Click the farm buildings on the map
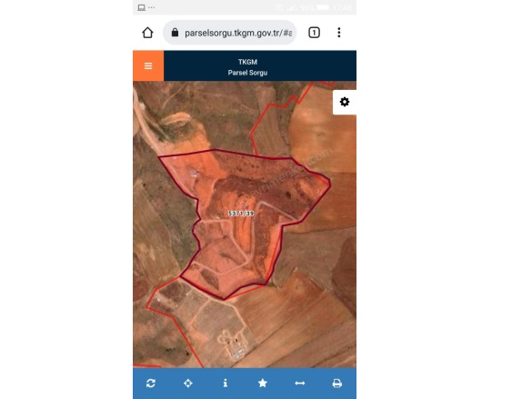532x399 pixels. click(234, 344)
